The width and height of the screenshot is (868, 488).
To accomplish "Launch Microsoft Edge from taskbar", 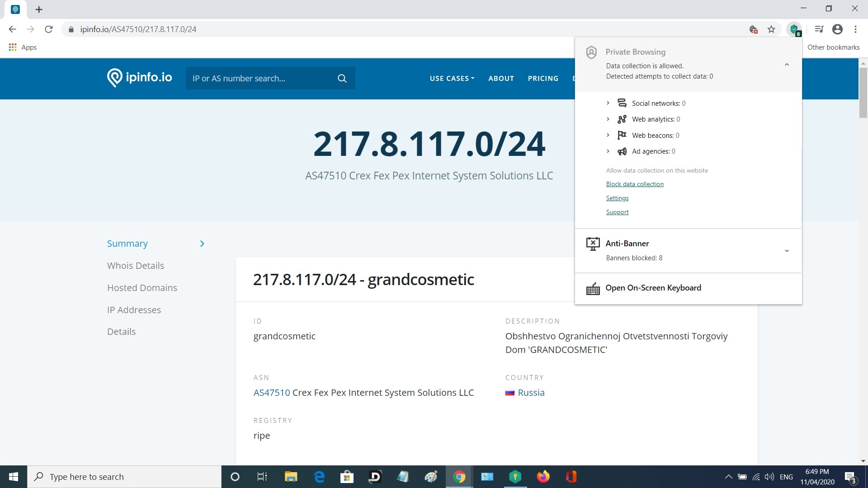I will pos(319,477).
